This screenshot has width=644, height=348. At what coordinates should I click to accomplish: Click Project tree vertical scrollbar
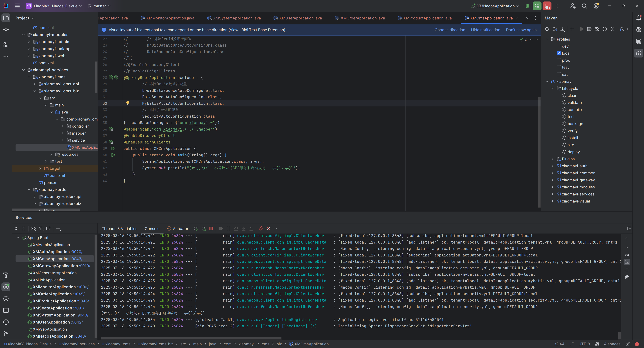click(96, 77)
